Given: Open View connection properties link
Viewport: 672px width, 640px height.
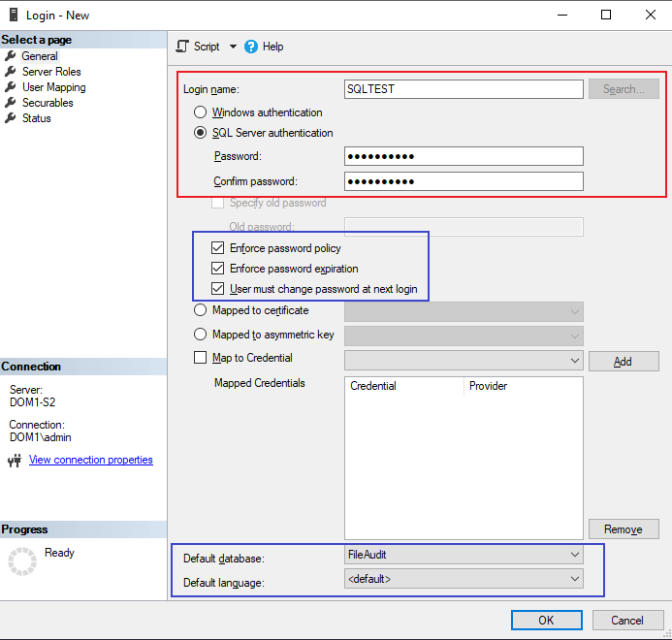Looking at the screenshot, I should tap(90, 460).
